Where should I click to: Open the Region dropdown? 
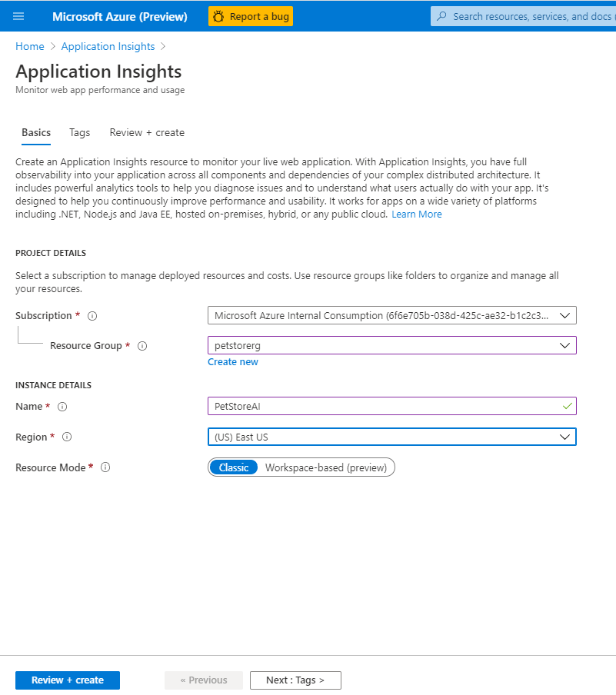pyautogui.click(x=567, y=436)
